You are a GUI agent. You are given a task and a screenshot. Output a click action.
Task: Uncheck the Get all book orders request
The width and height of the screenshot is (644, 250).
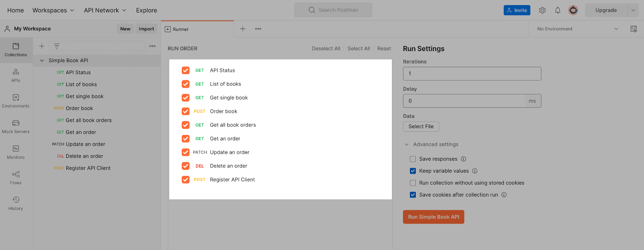185,125
